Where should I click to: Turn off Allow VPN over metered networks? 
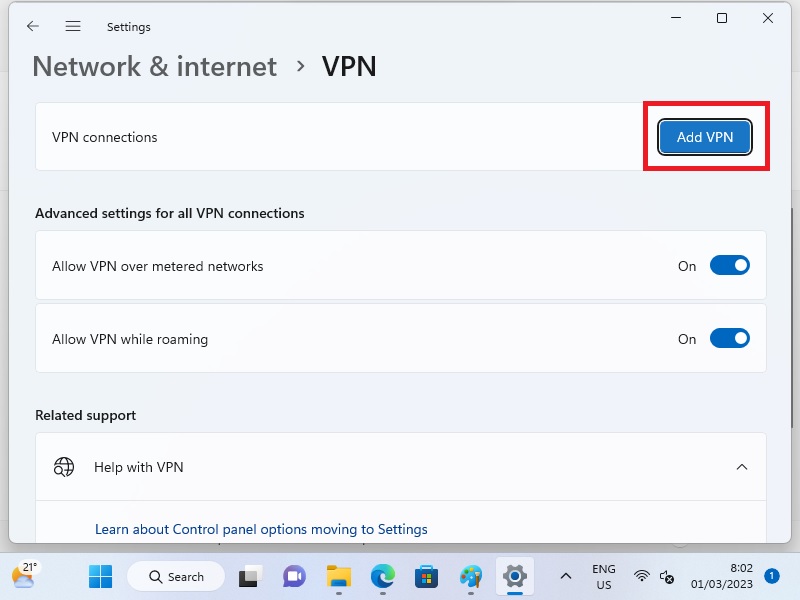[x=729, y=266]
